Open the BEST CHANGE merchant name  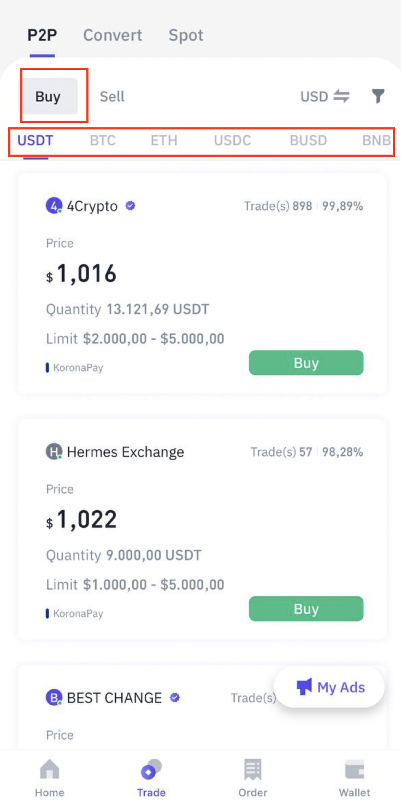point(114,698)
